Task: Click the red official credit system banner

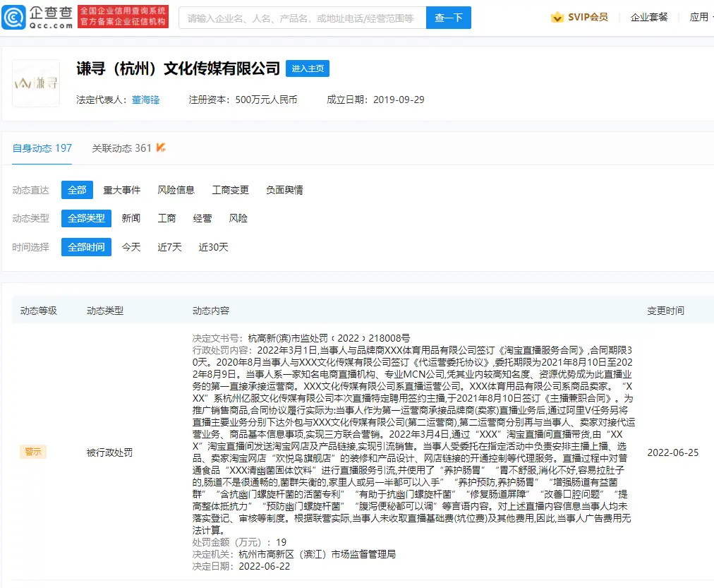Action: 123,17
